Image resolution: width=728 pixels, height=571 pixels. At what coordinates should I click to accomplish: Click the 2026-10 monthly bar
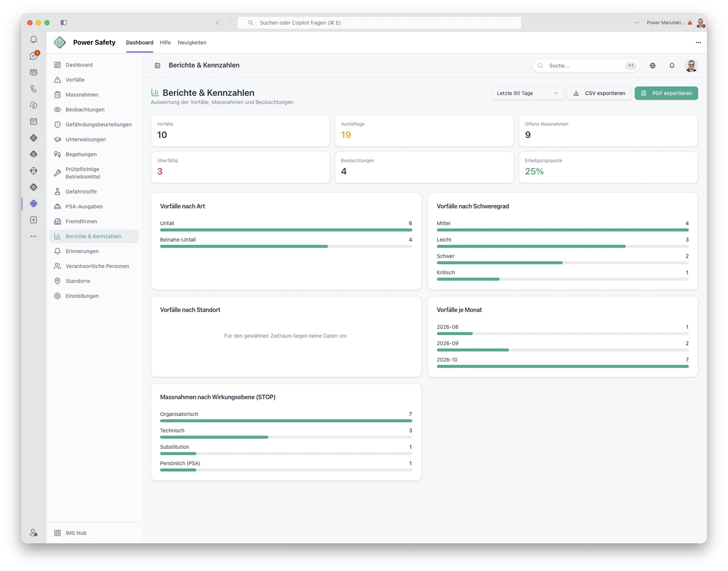pyautogui.click(x=562, y=366)
